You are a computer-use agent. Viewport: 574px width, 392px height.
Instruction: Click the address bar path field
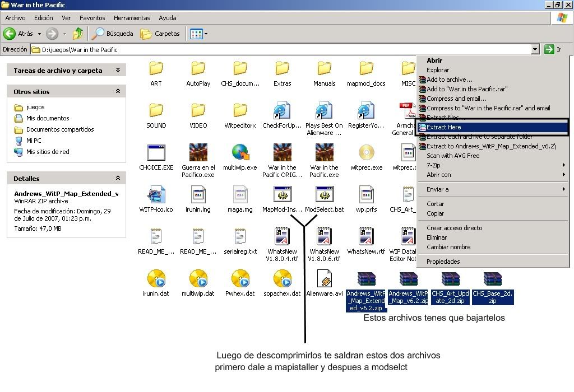pyautogui.click(x=280, y=49)
